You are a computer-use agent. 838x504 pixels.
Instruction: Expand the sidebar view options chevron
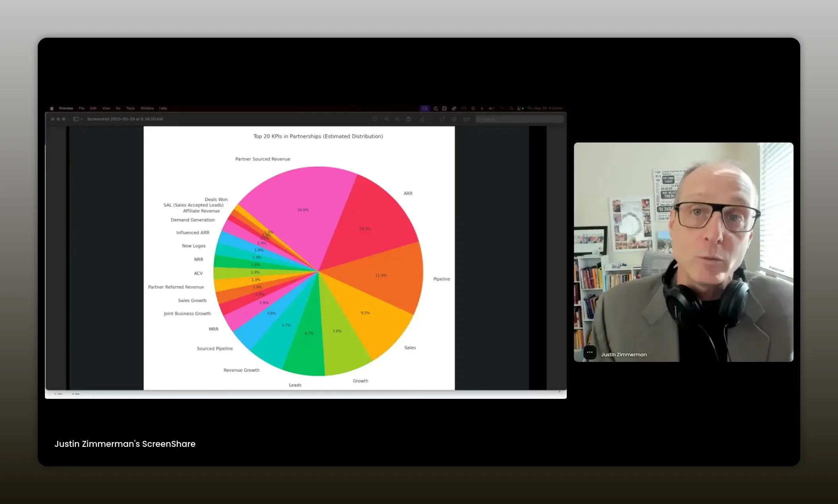pos(82,119)
